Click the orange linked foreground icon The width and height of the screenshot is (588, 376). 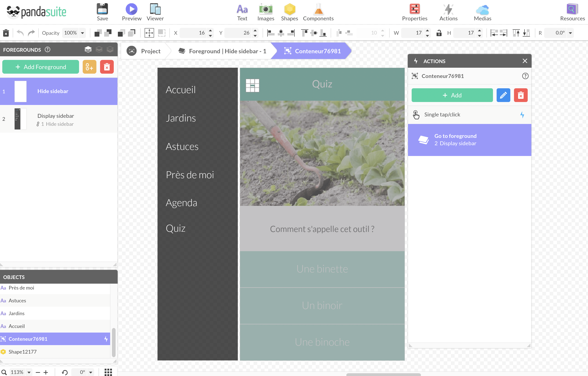(89, 67)
